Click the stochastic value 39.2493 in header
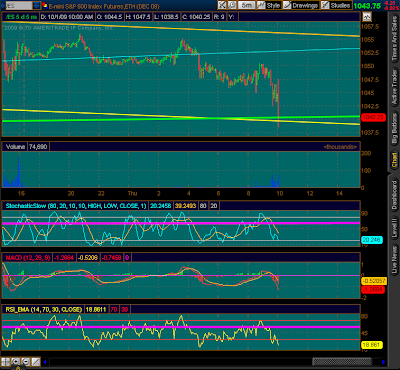 [x=186, y=206]
